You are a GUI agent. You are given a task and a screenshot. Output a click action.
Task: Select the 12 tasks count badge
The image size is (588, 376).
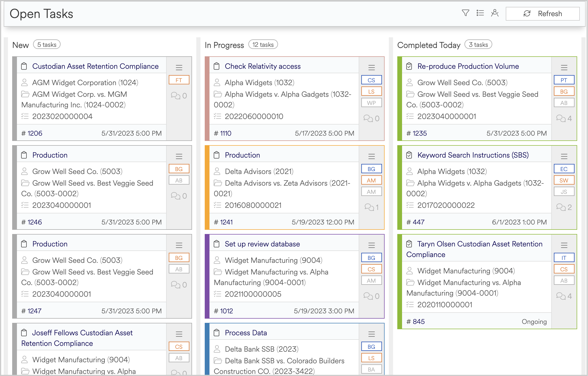(263, 44)
